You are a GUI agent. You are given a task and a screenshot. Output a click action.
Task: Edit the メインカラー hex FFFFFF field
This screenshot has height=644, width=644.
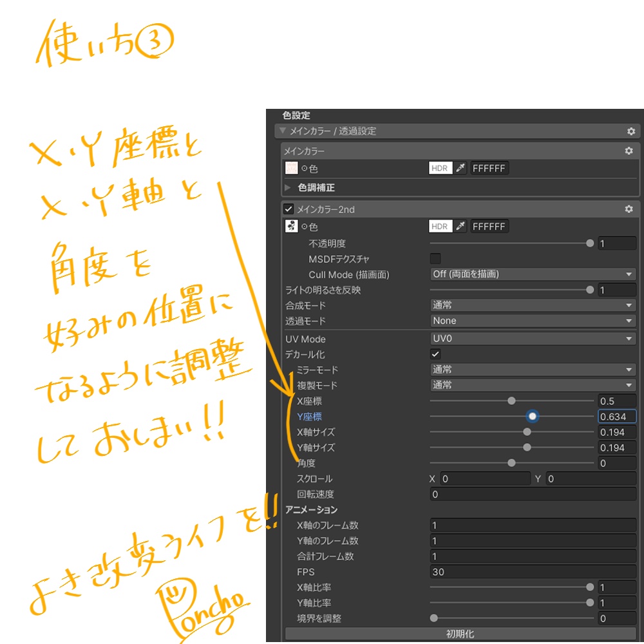coord(489,168)
